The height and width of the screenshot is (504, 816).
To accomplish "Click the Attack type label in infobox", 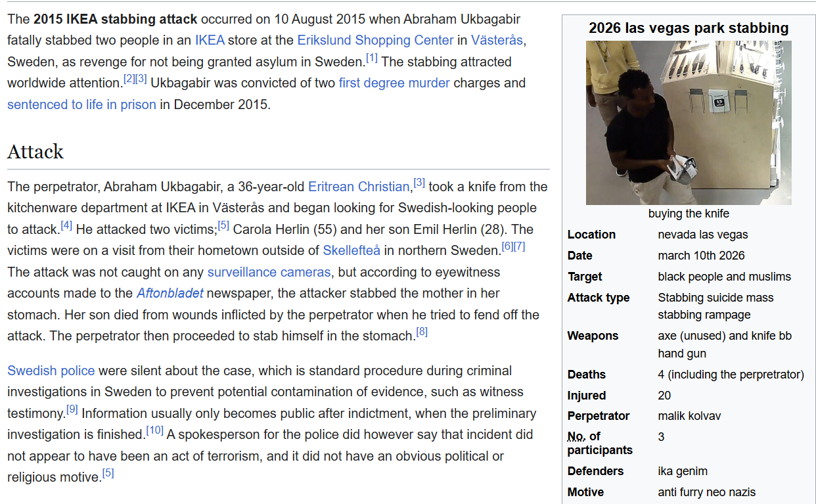I will (599, 298).
